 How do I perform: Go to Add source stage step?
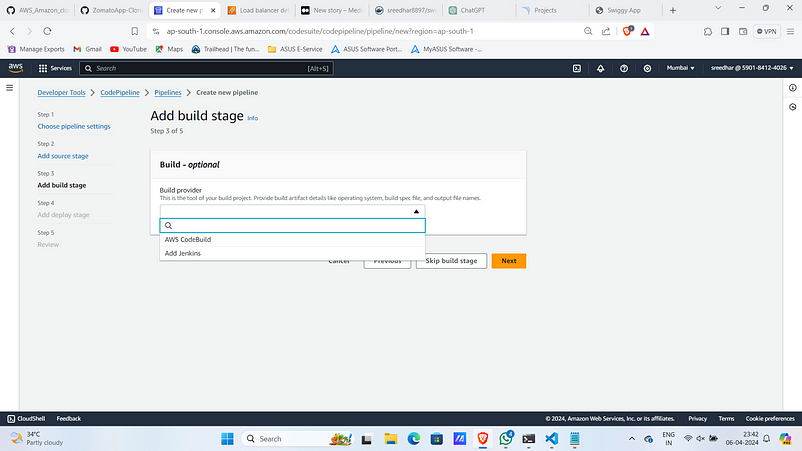(x=63, y=156)
